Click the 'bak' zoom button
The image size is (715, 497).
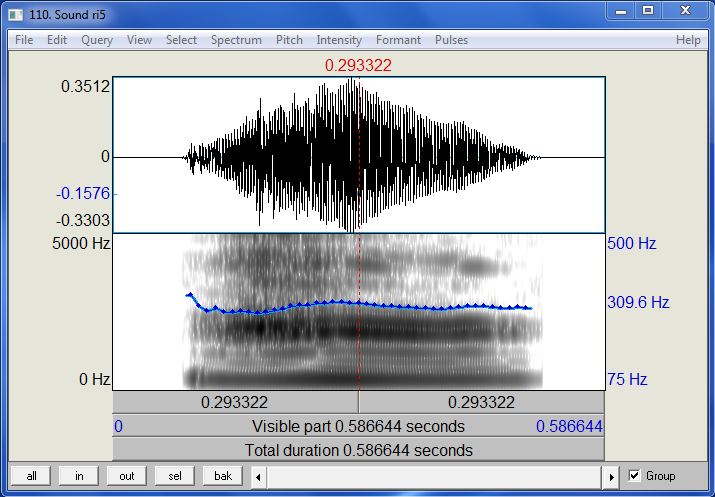223,476
